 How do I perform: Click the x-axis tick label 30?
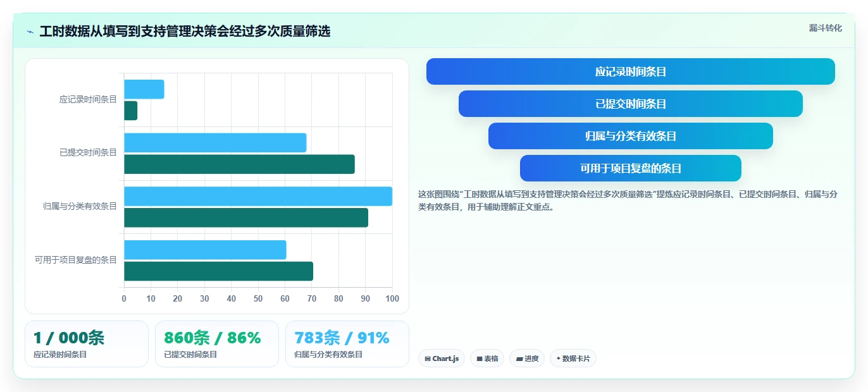[204, 298]
